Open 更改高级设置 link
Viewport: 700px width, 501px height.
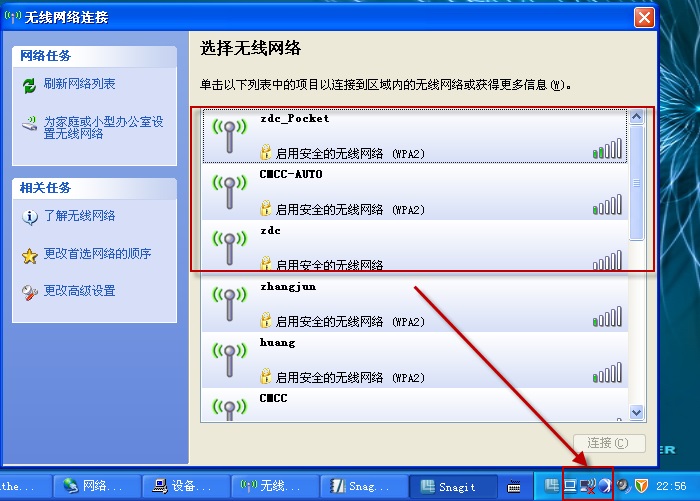click(79, 291)
